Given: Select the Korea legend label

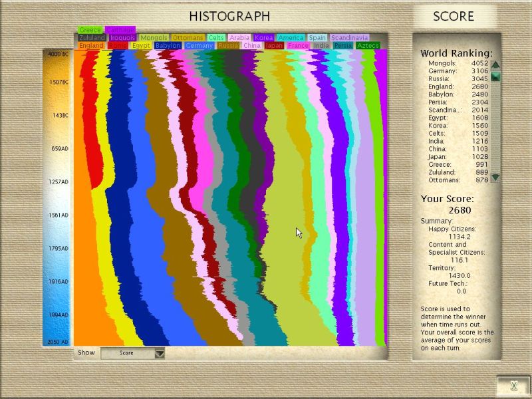Looking at the screenshot, I should pos(264,38).
